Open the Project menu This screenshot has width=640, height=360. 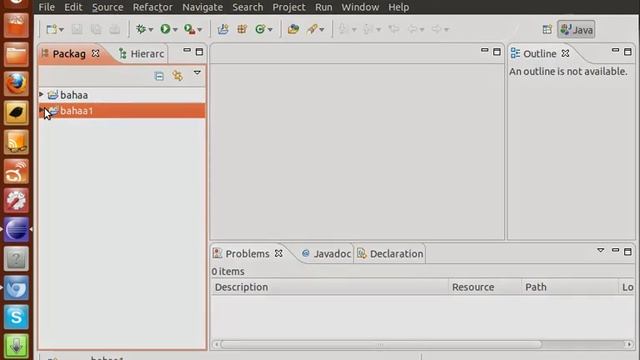289,7
